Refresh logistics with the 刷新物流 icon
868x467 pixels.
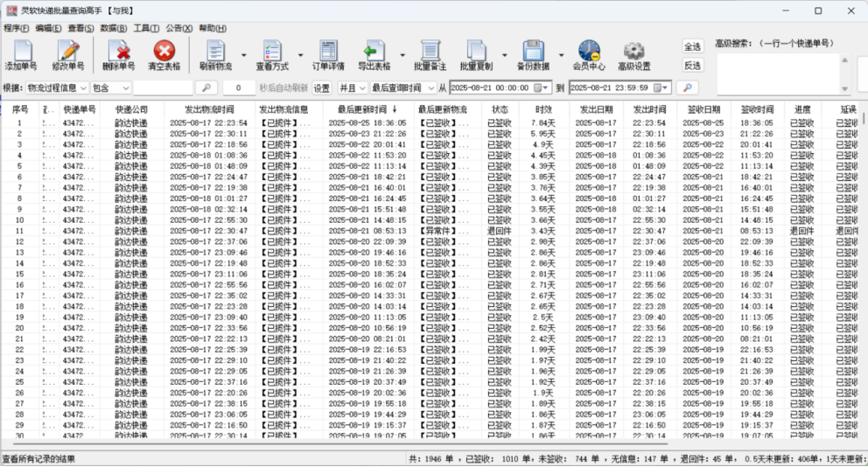point(215,55)
